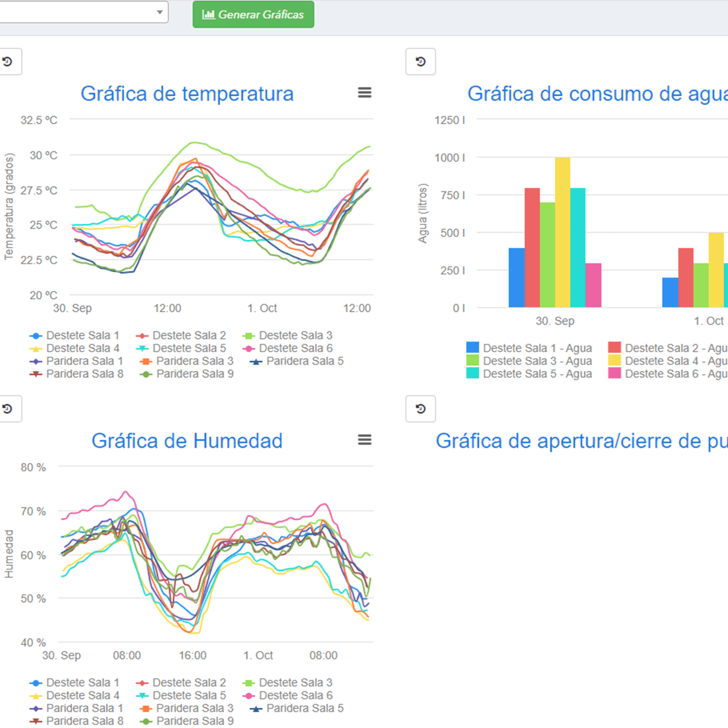Click the 80 % humidity axis label

[x=33, y=467]
